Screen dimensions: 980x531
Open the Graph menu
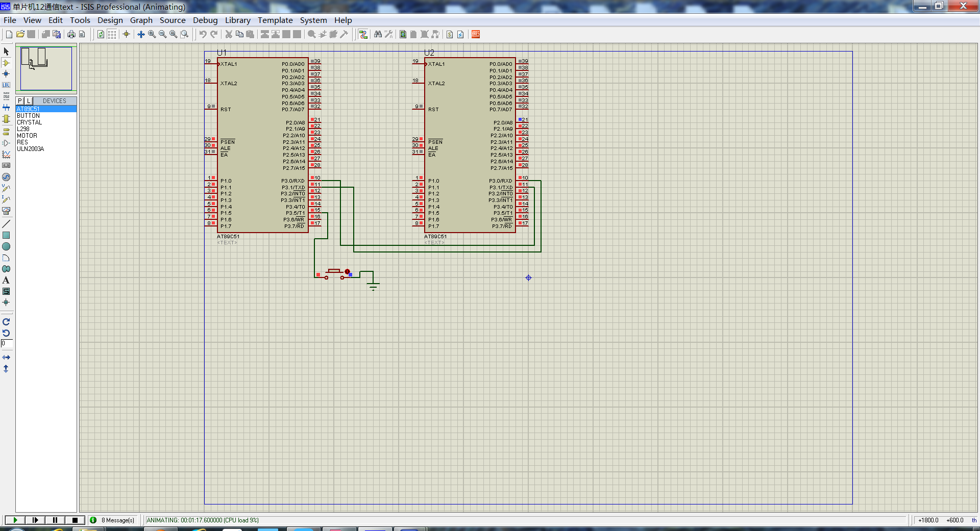pos(141,20)
